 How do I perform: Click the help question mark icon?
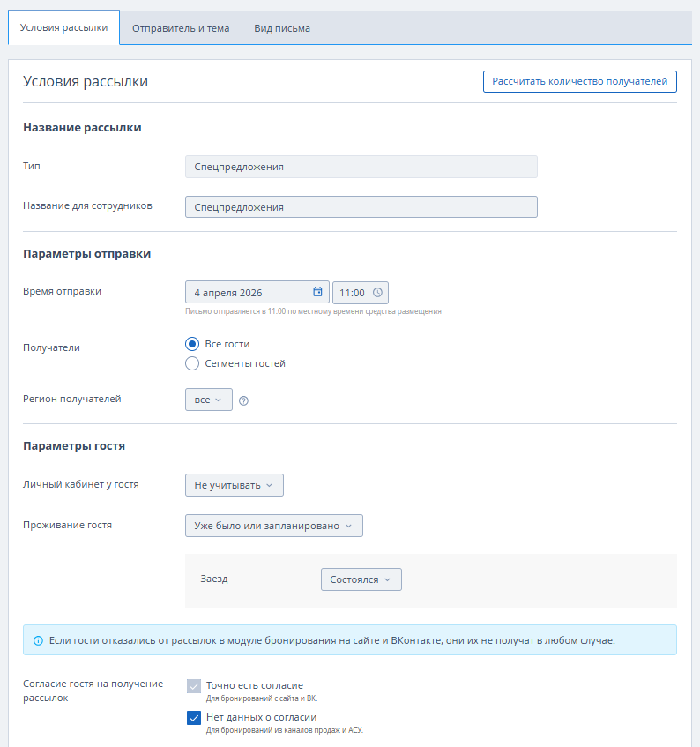tap(244, 400)
